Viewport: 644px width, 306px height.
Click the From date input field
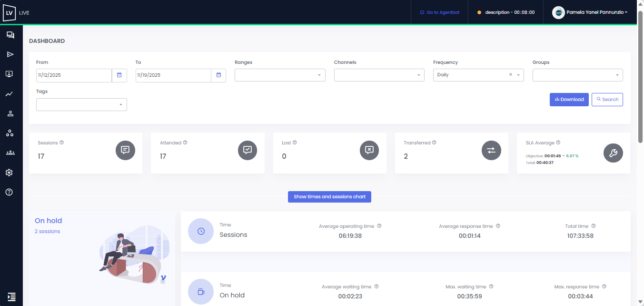(74, 75)
